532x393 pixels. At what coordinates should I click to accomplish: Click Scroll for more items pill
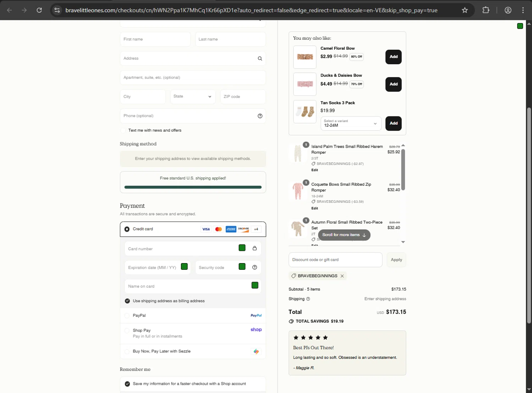tap(344, 235)
